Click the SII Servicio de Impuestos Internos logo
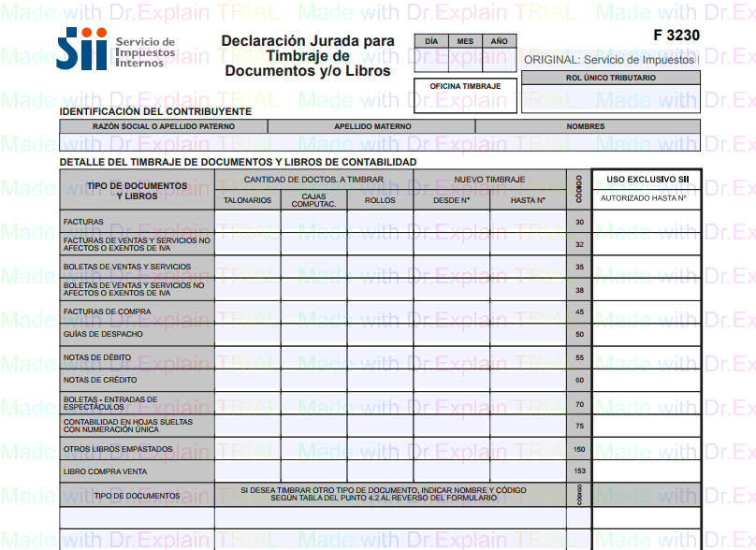Viewport: 756px width, 550px height. point(116,49)
